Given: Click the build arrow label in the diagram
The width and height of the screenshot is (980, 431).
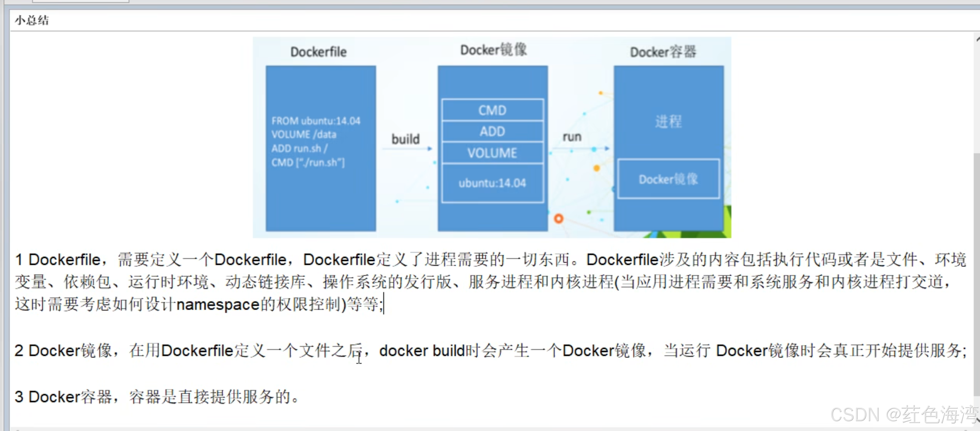Looking at the screenshot, I should point(406,139).
